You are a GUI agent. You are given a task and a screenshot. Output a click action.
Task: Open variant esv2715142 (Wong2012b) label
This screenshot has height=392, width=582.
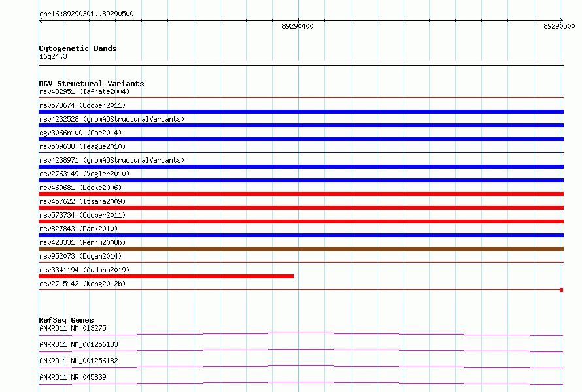point(82,284)
